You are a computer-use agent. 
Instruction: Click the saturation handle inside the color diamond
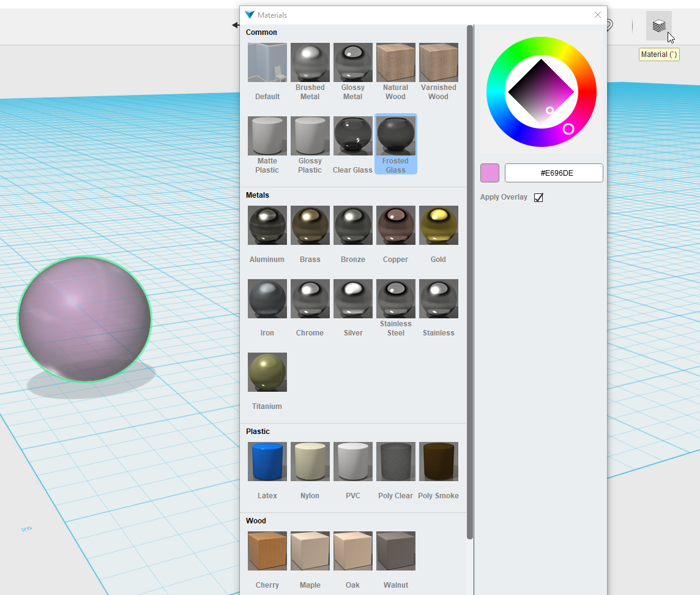[549, 110]
